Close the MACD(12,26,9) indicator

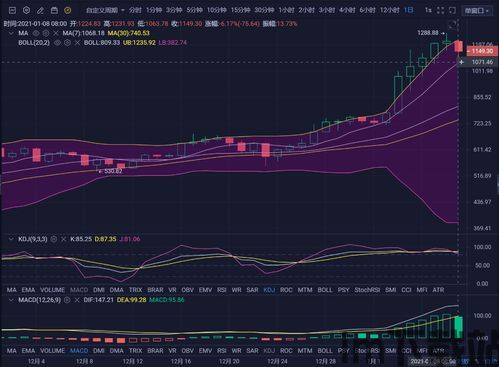(77, 300)
